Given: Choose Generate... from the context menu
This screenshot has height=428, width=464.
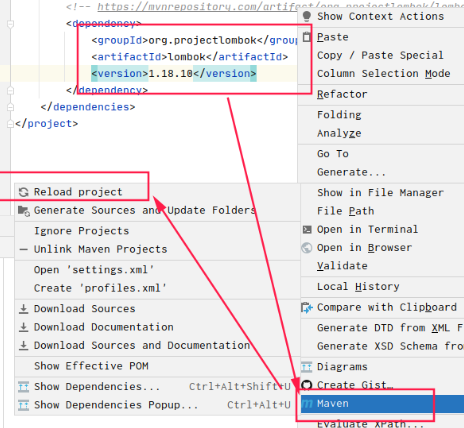Looking at the screenshot, I should point(381,172).
